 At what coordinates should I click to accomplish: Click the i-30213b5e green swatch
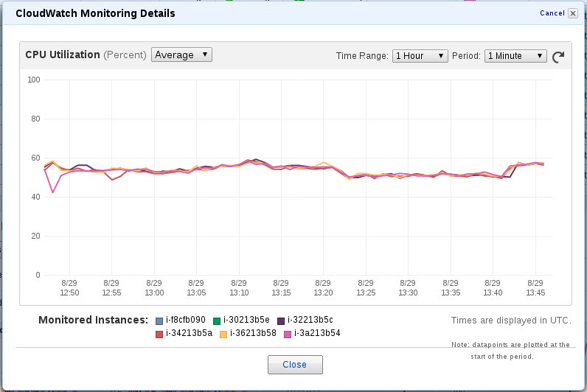[x=216, y=321]
